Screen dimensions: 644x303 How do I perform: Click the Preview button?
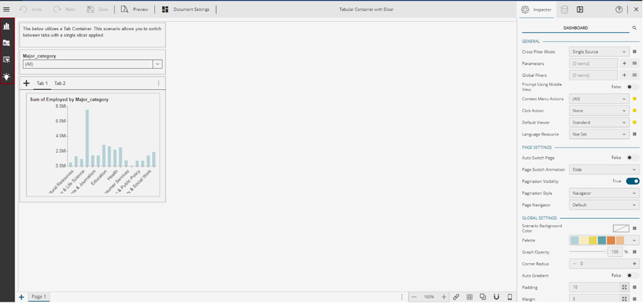(135, 9)
